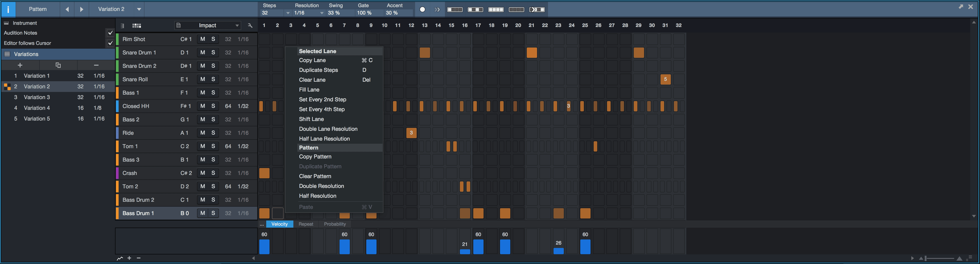Screen dimensions: 980x264
Task: Click the vertical scrollbar down arrow
Action: click(974, 216)
